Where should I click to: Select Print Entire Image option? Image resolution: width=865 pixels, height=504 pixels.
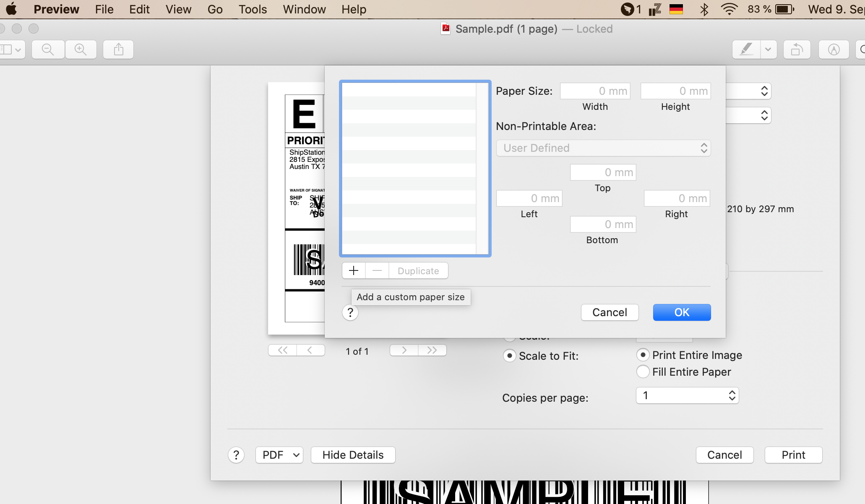(x=643, y=355)
